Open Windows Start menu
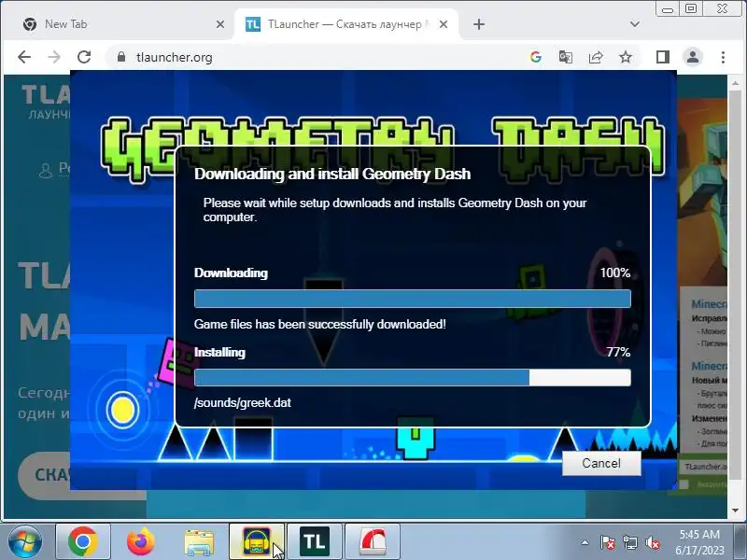 point(24,541)
